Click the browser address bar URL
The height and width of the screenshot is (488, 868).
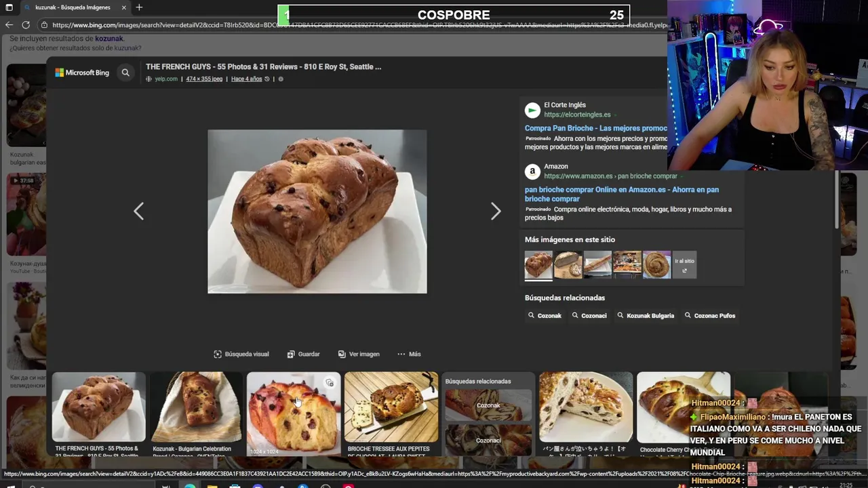coord(359,25)
